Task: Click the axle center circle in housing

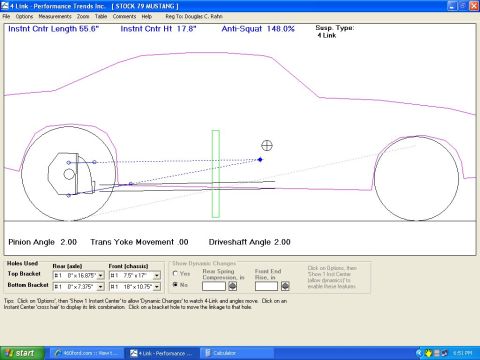Action: click(69, 174)
